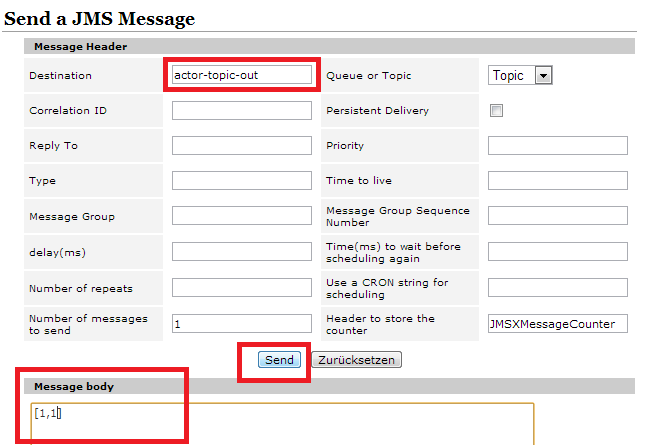Image resolution: width=646 pixels, height=445 pixels.
Task: Select the time to wait before scheduling field
Action: coord(557,252)
